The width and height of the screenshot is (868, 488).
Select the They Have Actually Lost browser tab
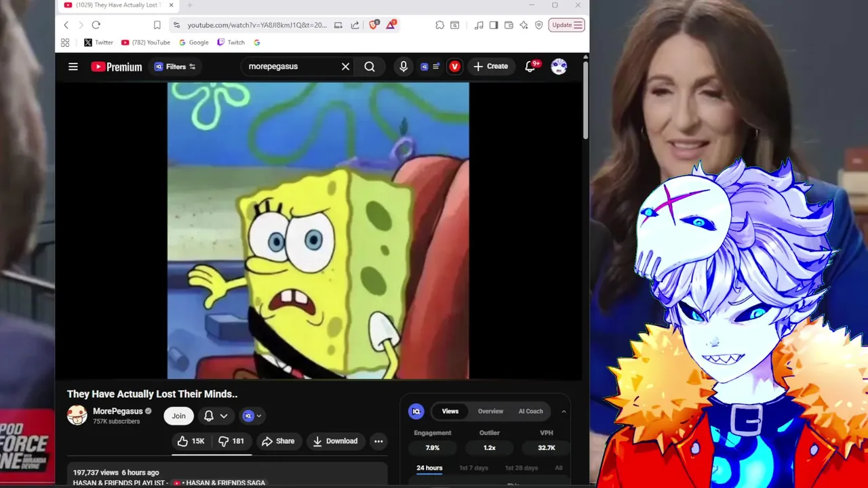[x=119, y=5]
